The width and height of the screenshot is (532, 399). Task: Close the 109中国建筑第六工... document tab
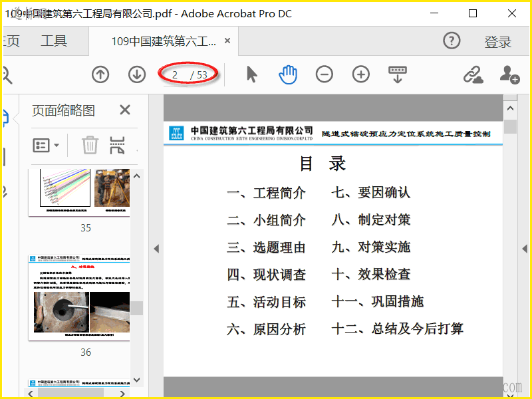coord(227,41)
